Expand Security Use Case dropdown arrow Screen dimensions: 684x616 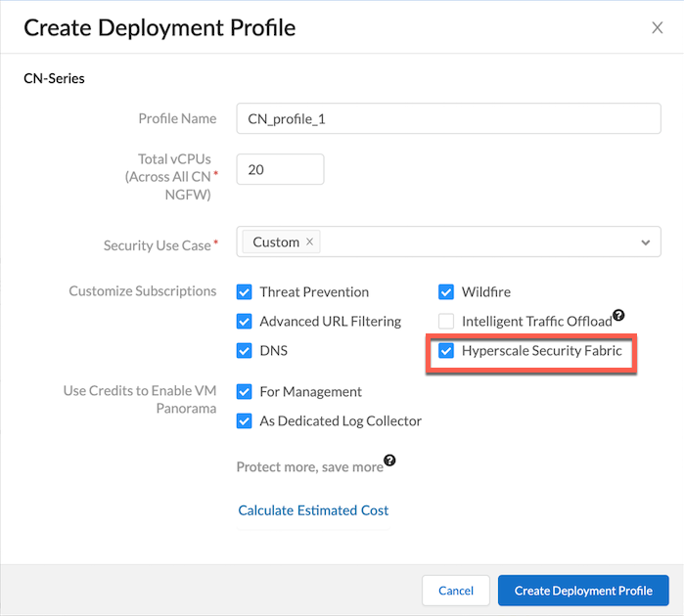click(645, 242)
